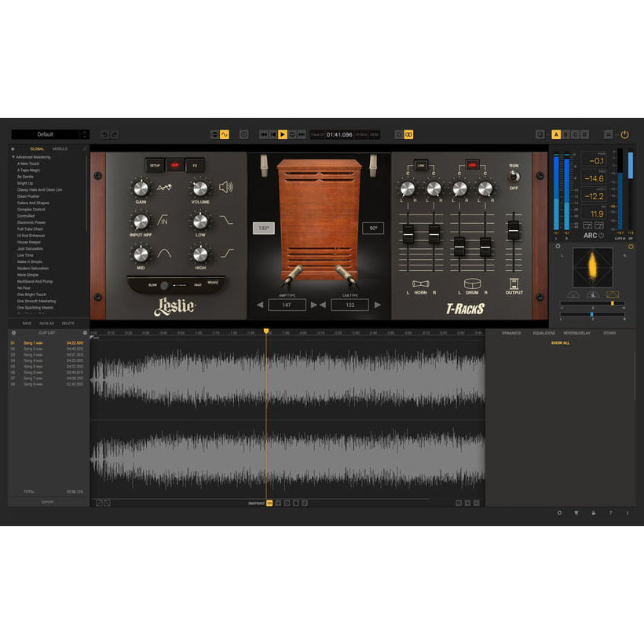
Task: Click the redo arrow icon
Action: [115, 134]
